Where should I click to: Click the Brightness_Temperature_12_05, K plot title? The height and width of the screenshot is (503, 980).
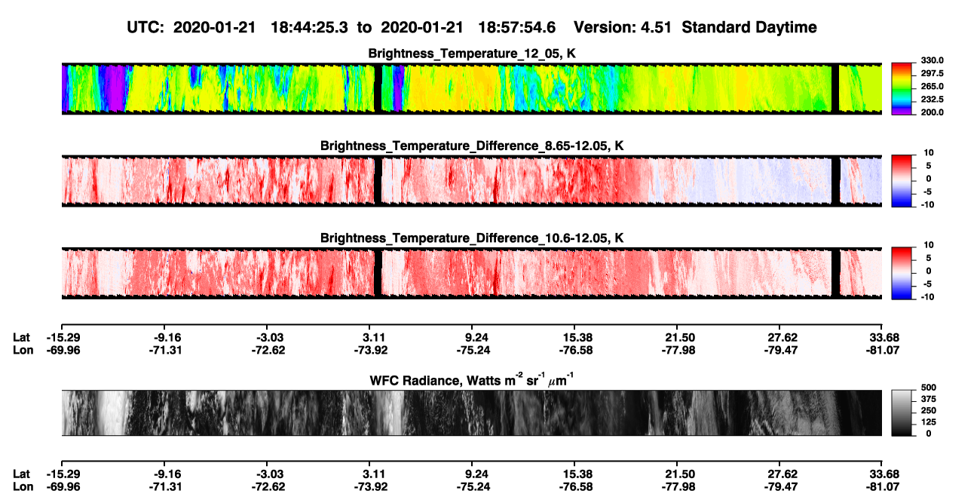[473, 54]
